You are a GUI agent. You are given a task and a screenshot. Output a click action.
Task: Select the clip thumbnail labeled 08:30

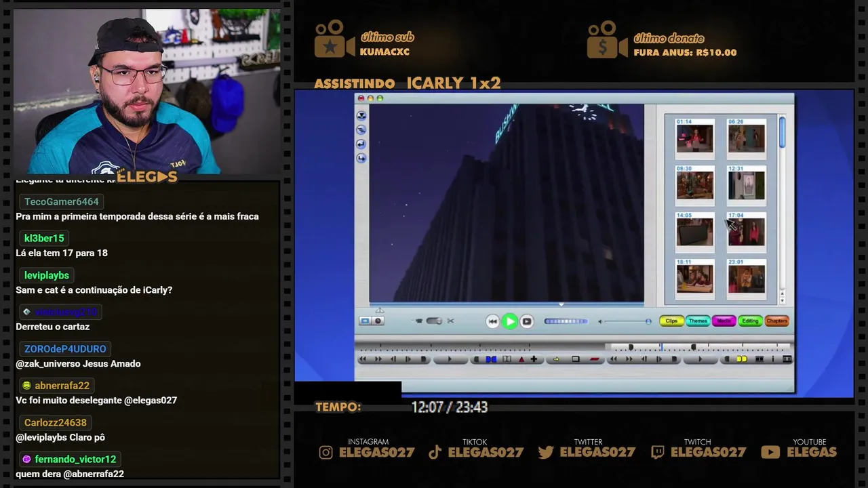click(x=694, y=185)
